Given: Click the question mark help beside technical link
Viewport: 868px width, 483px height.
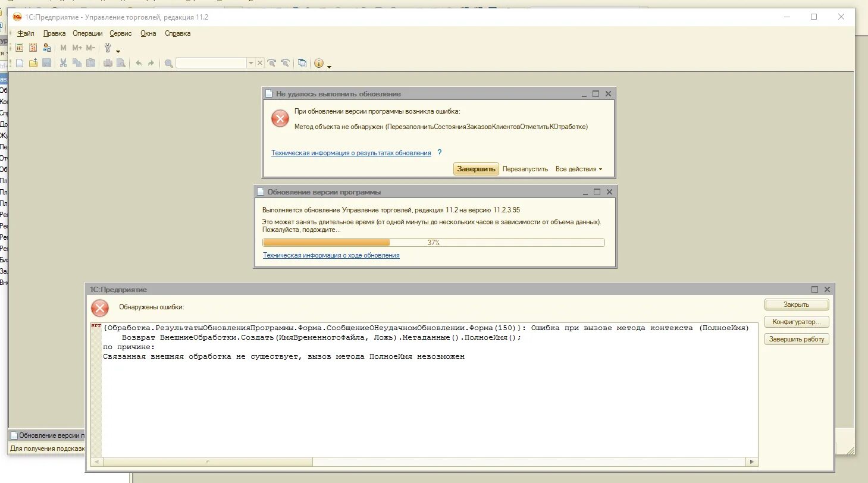Looking at the screenshot, I should point(440,153).
